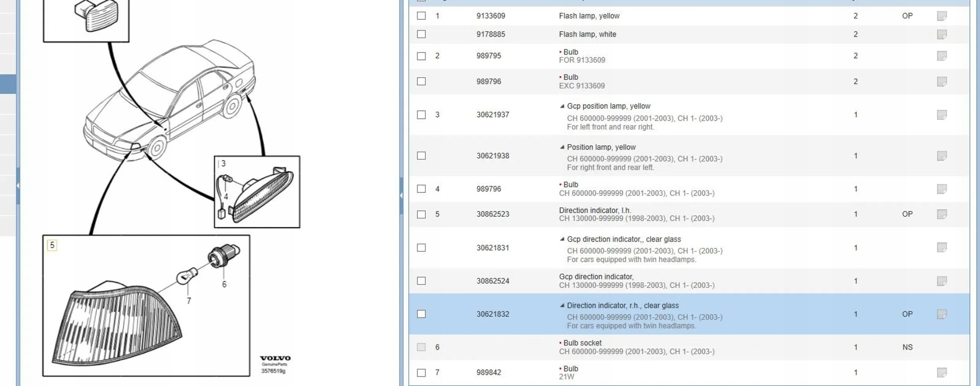Tick checkbox for Gcp position lamp 30621937

(421, 115)
